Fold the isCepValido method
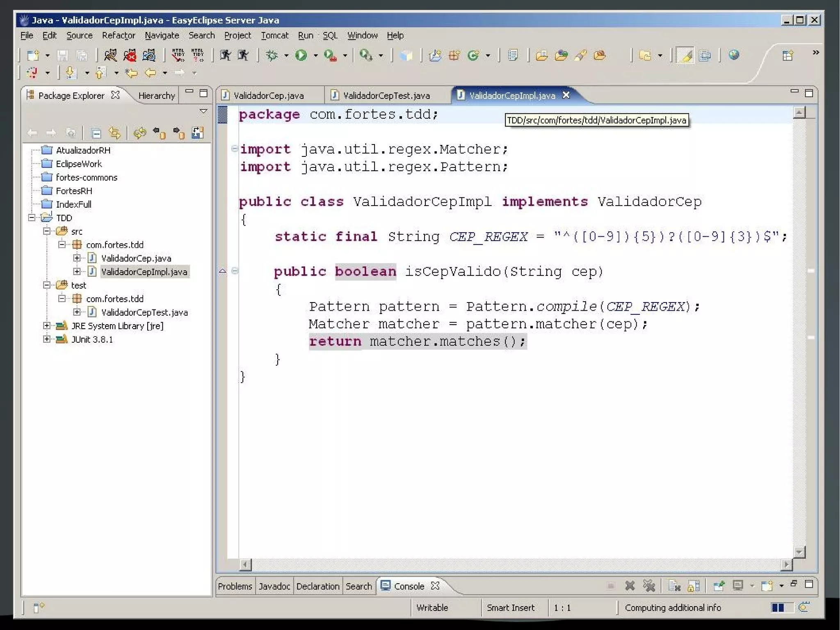The image size is (840, 630). [x=235, y=270]
